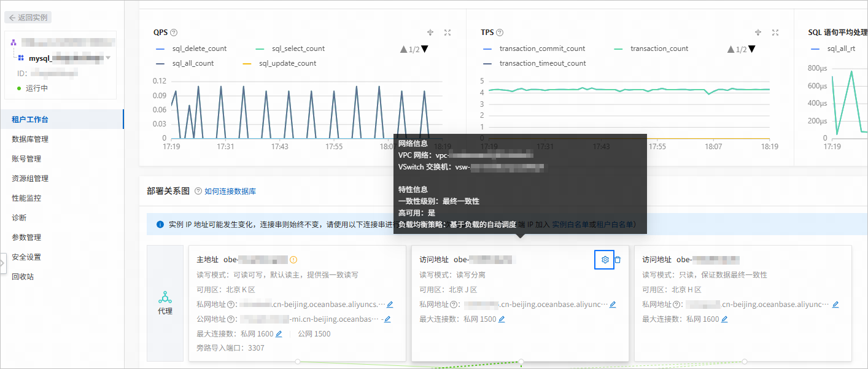This screenshot has width=868, height=369.
Task: Toggle sql_all_count legend series
Action: pyautogui.click(x=185, y=63)
